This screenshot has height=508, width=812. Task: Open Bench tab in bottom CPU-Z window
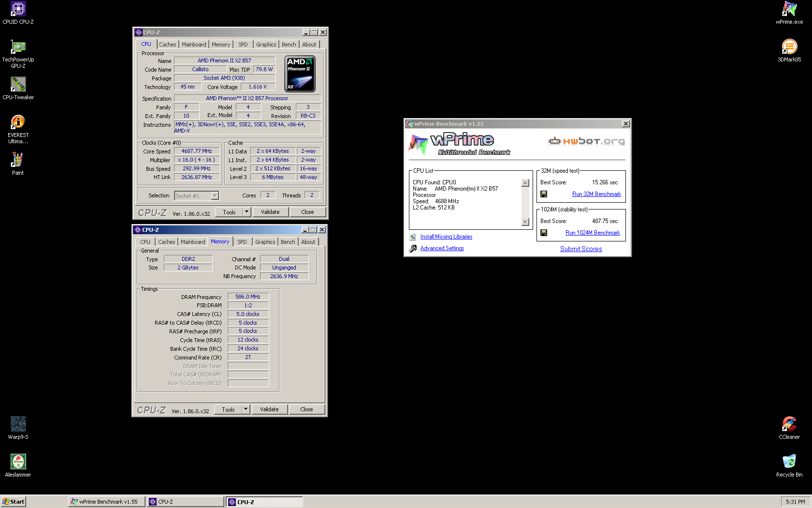click(288, 242)
